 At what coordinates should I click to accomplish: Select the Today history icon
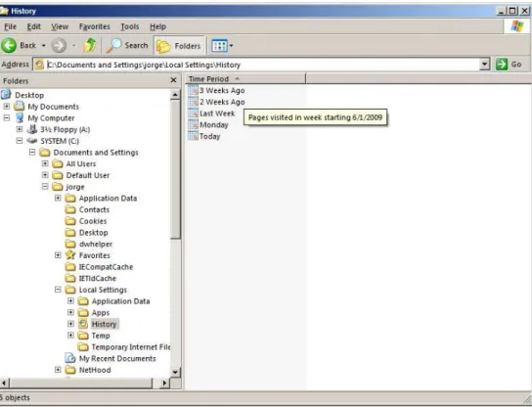[193, 136]
